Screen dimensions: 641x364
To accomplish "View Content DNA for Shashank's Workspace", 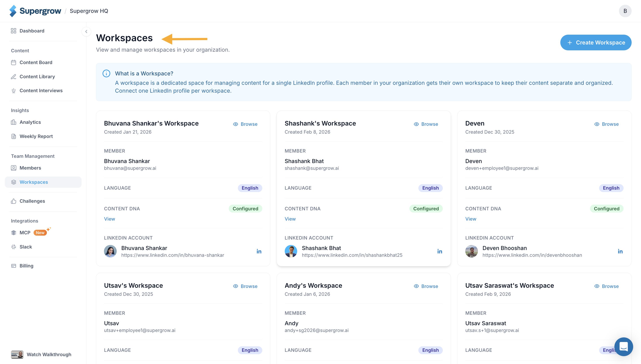I will pyautogui.click(x=290, y=219).
